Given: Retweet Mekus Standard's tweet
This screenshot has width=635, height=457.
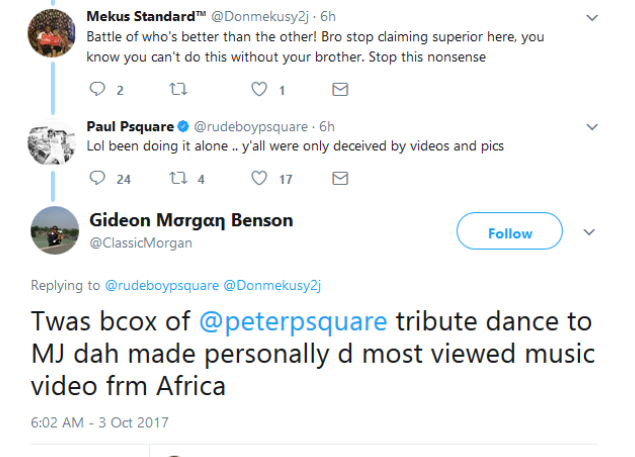Looking at the screenshot, I should (178, 90).
